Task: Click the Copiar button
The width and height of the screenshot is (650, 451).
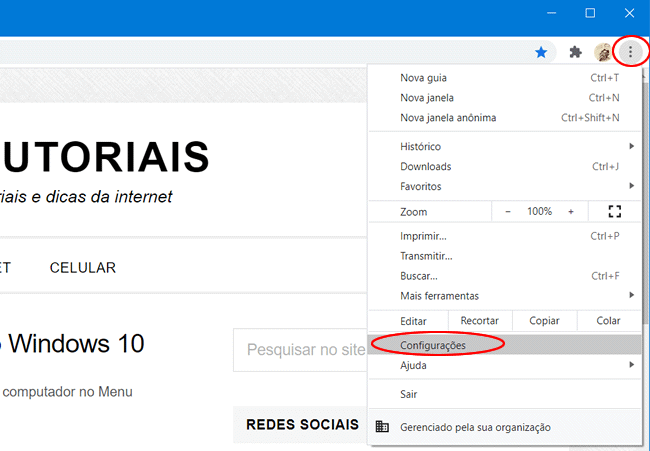Action: click(x=544, y=321)
